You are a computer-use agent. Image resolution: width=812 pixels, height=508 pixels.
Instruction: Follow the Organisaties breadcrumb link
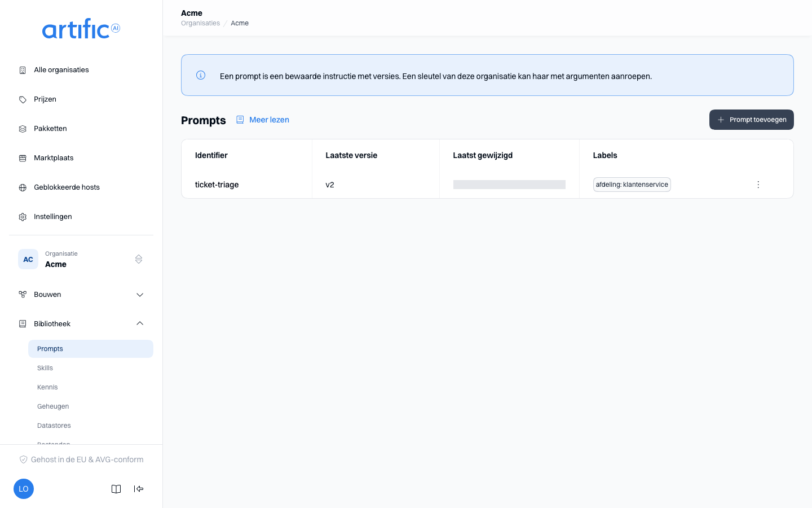(200, 23)
